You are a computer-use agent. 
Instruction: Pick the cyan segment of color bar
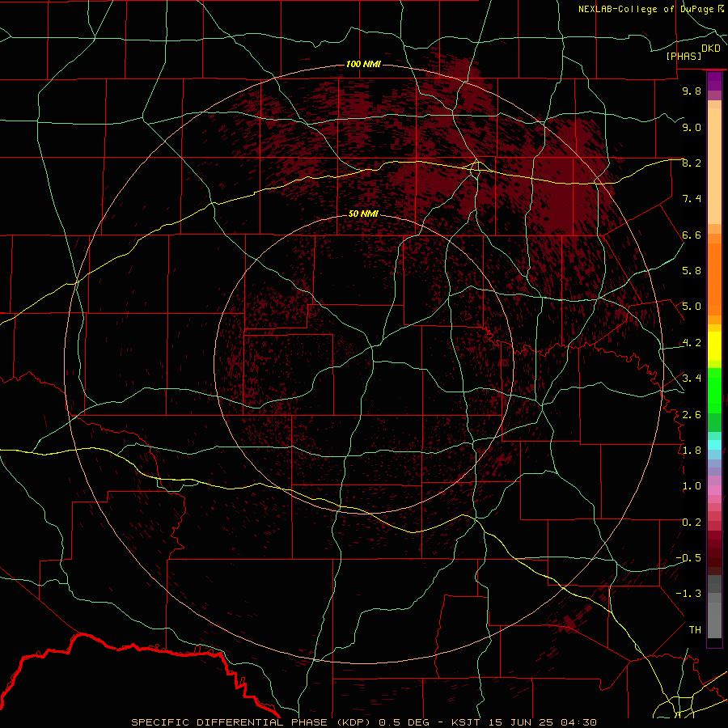[714, 445]
